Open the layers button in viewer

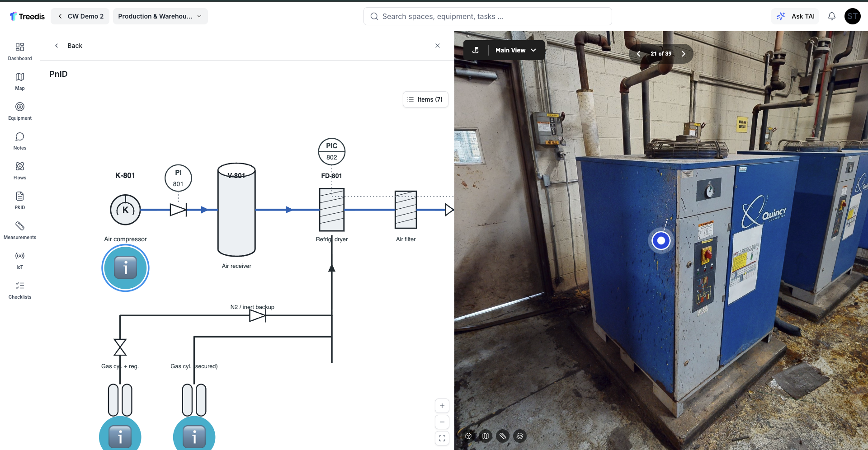pyautogui.click(x=520, y=436)
